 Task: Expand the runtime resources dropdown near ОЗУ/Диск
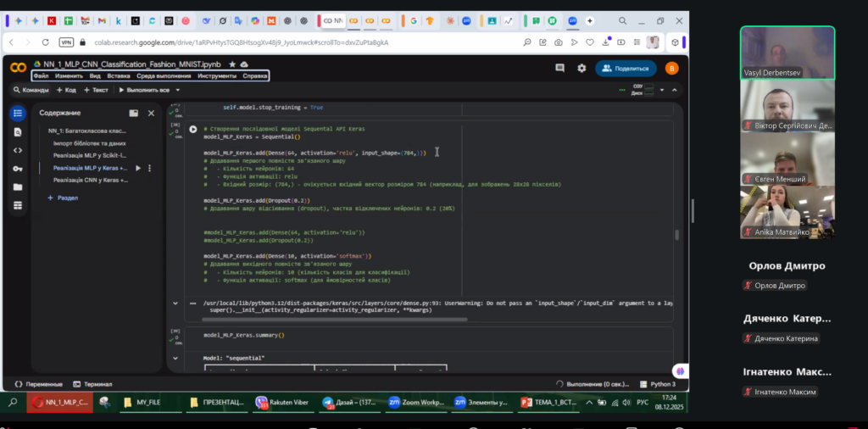[661, 89]
